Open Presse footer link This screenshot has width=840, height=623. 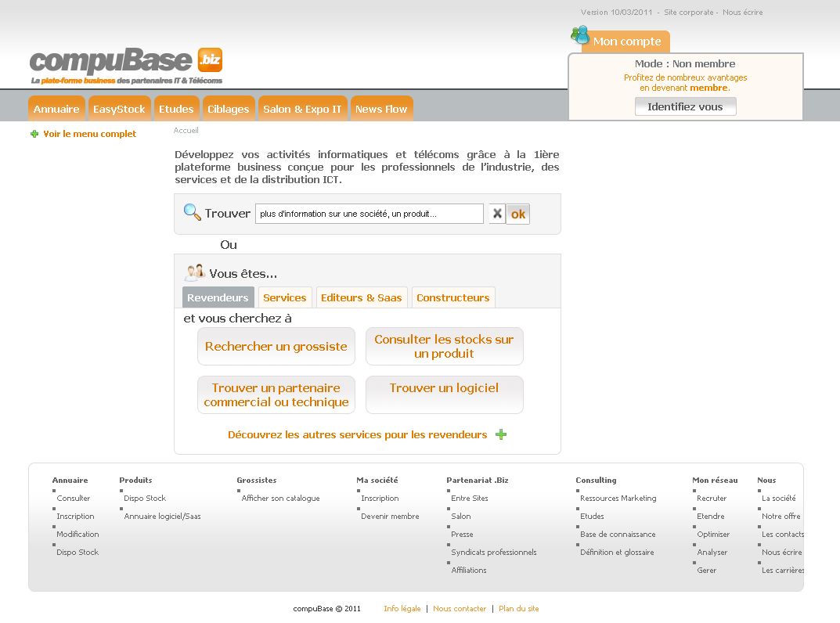tap(462, 534)
